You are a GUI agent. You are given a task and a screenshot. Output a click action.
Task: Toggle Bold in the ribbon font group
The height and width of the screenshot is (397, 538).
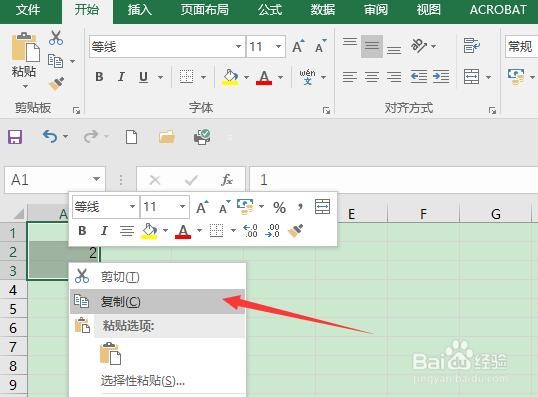click(x=99, y=77)
